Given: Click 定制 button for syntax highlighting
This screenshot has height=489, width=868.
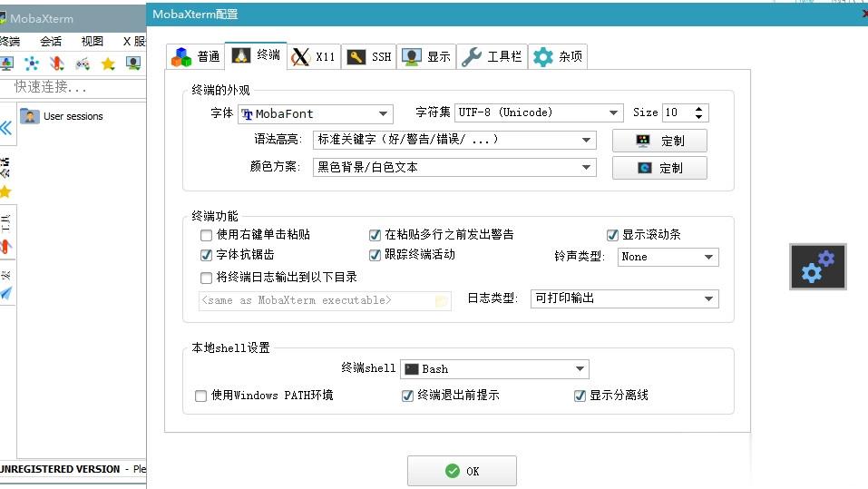Looking at the screenshot, I should [659, 141].
